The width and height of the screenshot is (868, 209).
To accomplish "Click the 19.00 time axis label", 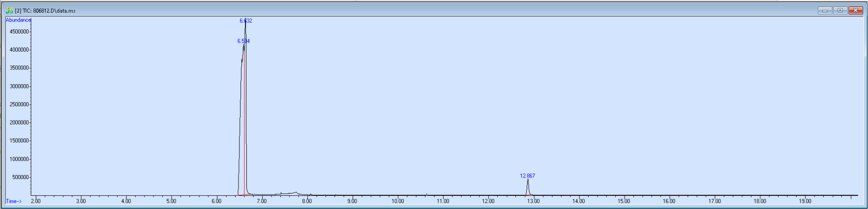I will (805, 201).
